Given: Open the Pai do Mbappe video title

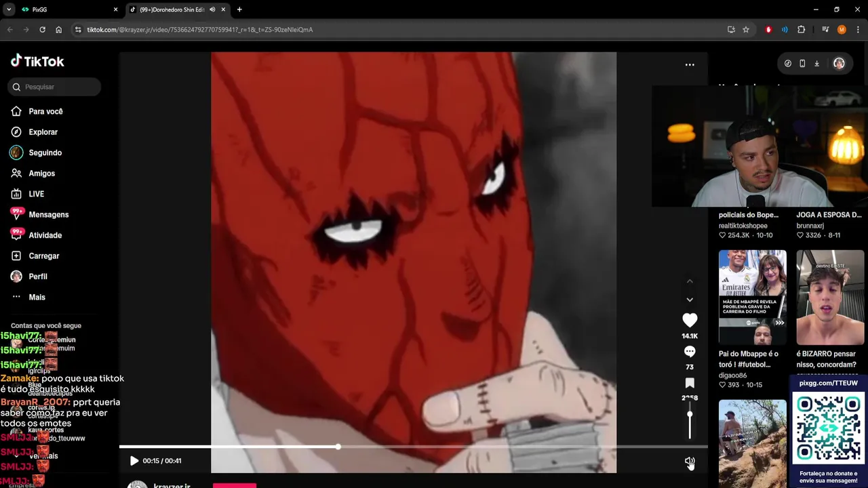Looking at the screenshot, I should pyautogui.click(x=749, y=359).
